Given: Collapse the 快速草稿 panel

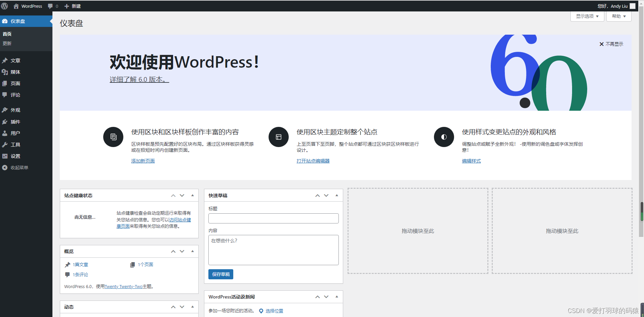Looking at the screenshot, I should pyautogui.click(x=337, y=196).
